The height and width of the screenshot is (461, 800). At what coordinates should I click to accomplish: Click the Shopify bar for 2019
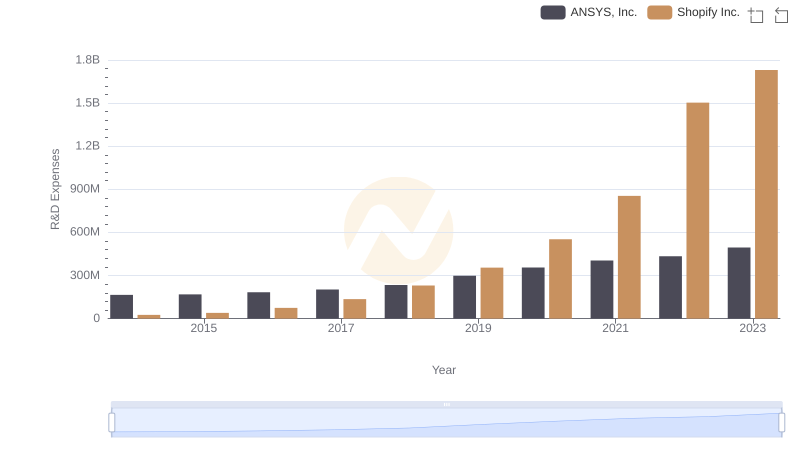492,293
